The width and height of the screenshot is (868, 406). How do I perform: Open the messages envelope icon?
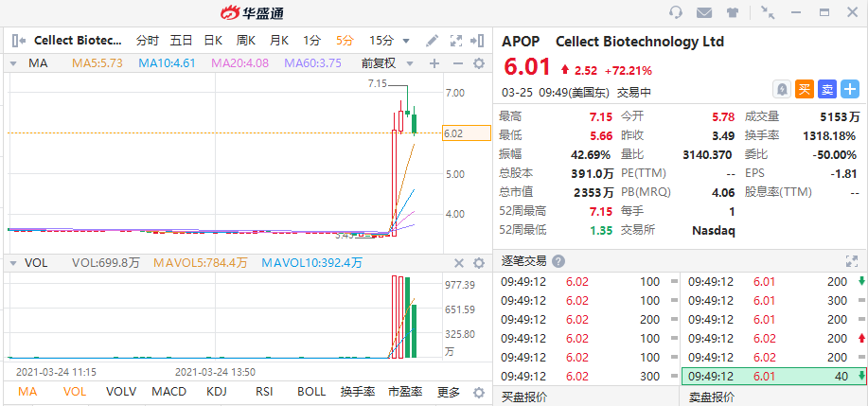point(704,12)
